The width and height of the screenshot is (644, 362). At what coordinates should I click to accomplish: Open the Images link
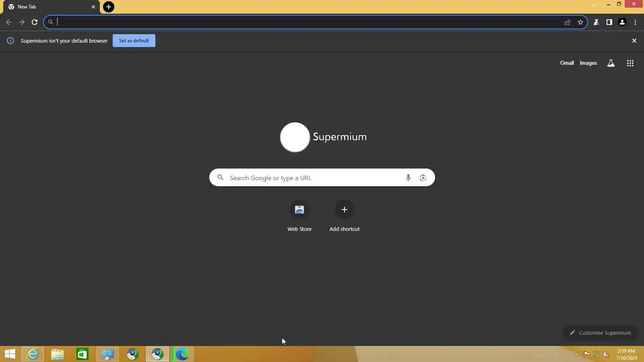coord(588,63)
